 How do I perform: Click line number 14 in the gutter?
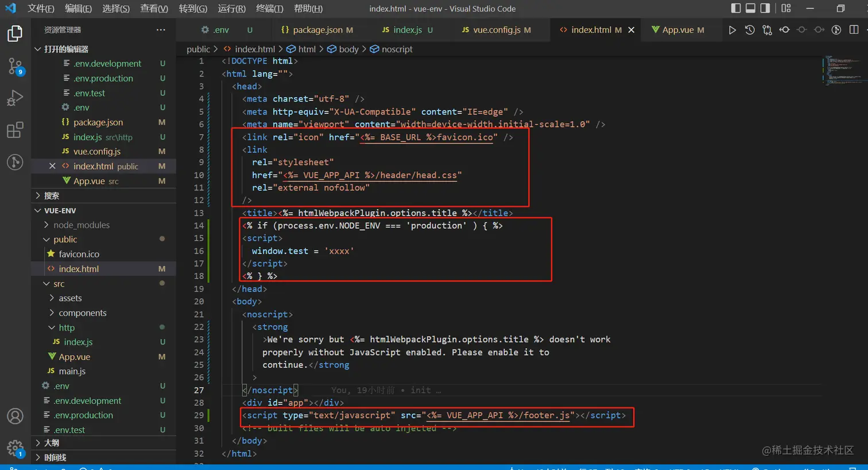199,226
